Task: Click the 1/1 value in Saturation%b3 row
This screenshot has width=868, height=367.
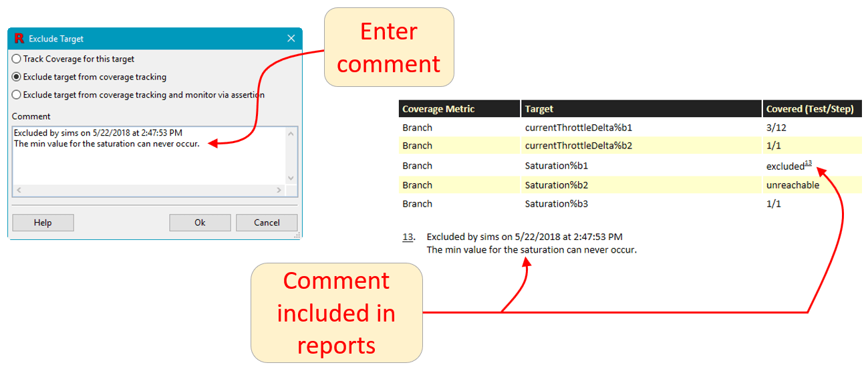Action: click(773, 203)
